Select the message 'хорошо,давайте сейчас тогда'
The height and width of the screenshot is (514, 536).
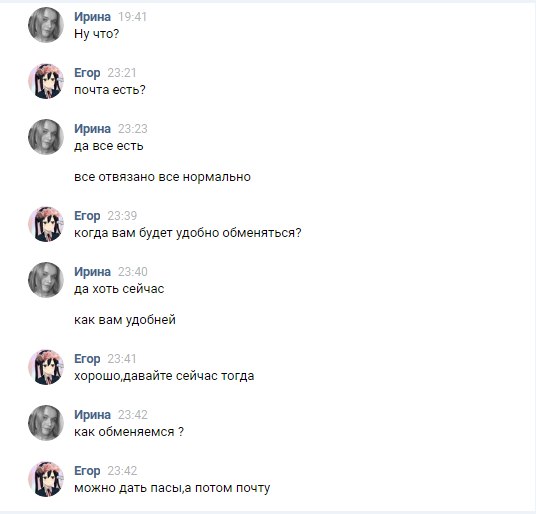click(x=164, y=376)
